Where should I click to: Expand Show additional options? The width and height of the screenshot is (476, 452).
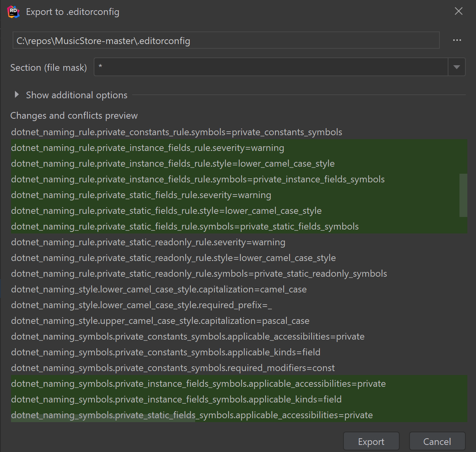tap(17, 95)
